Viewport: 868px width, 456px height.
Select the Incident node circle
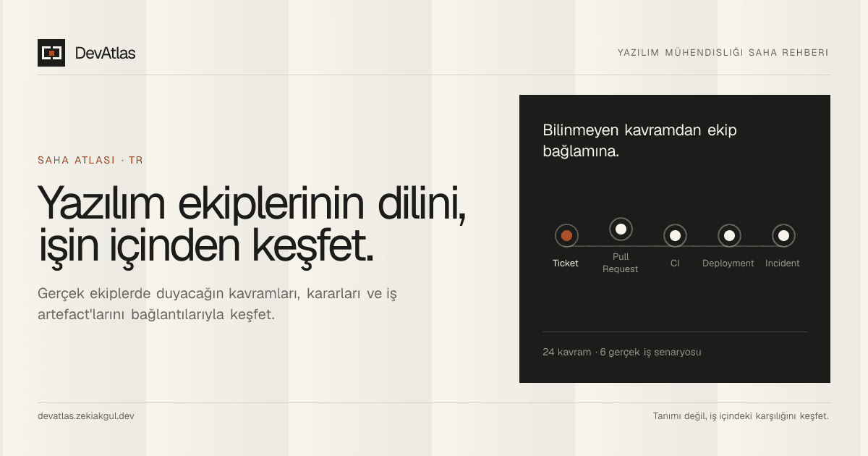coord(783,235)
